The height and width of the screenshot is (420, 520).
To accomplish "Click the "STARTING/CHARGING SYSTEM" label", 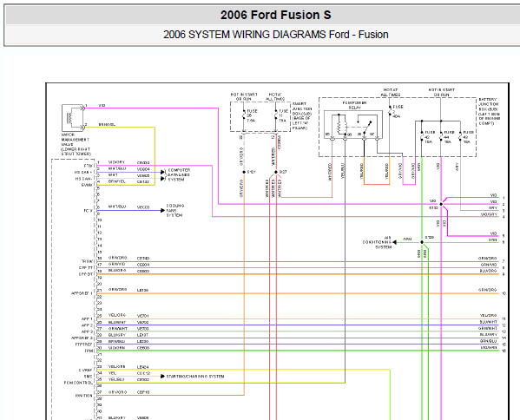I will (195, 377).
